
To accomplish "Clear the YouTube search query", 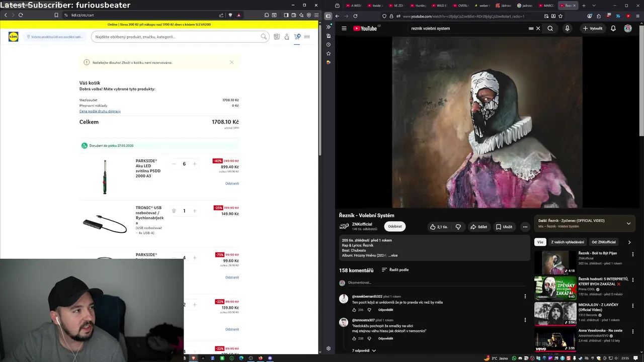I will (x=538, y=28).
